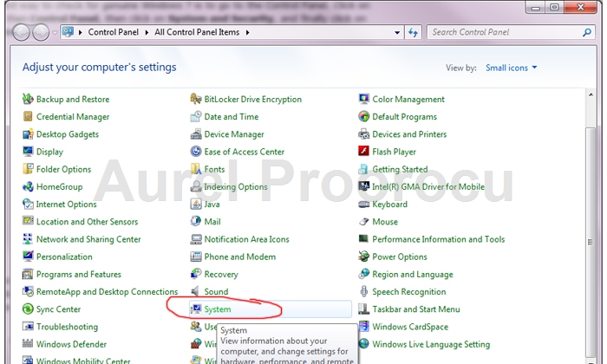Click the Forward navigation button

click(x=41, y=32)
